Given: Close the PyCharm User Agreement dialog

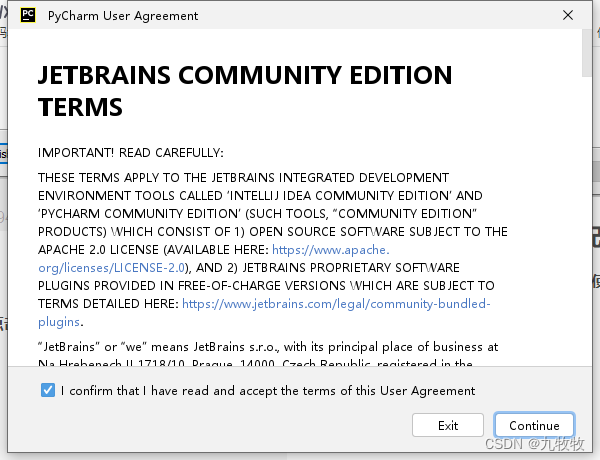Looking at the screenshot, I should (568, 15).
